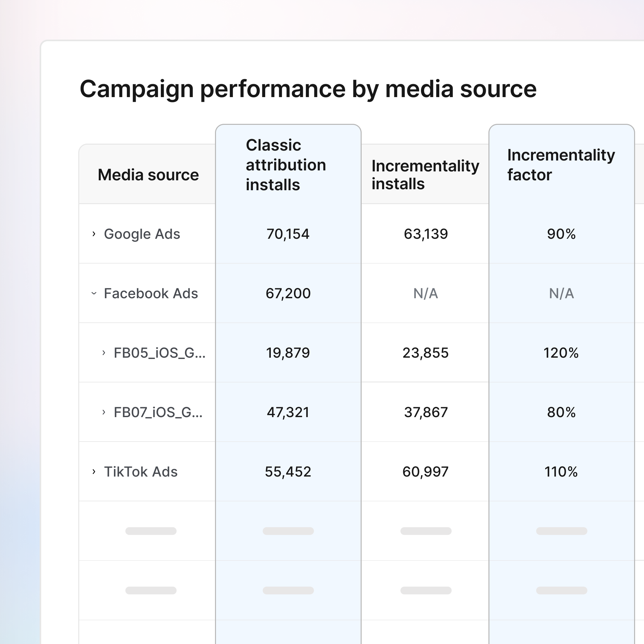The height and width of the screenshot is (644, 644).
Task: Select the Google Ads row label
Action: point(142,234)
